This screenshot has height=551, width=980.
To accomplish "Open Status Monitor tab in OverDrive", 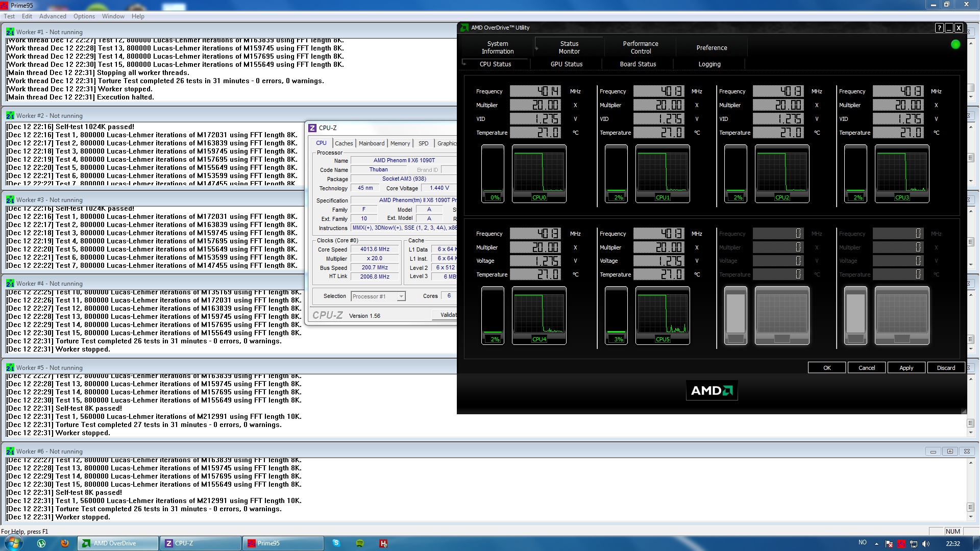I will click(569, 47).
